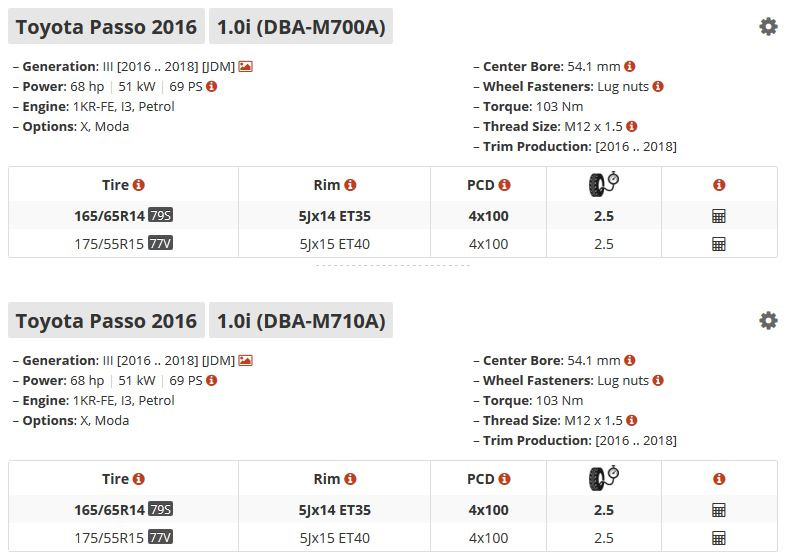Open calculator for 165/65R14 in the DBA-M700A table
This screenshot has height=559, width=788.
coord(718,216)
